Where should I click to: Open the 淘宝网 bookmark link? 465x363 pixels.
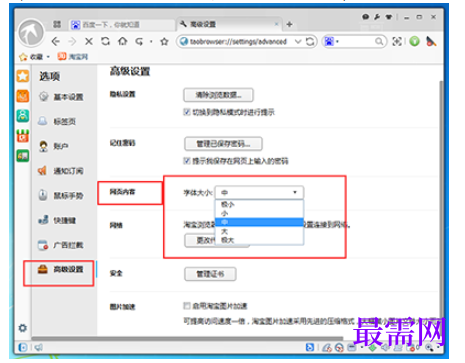click(x=73, y=57)
